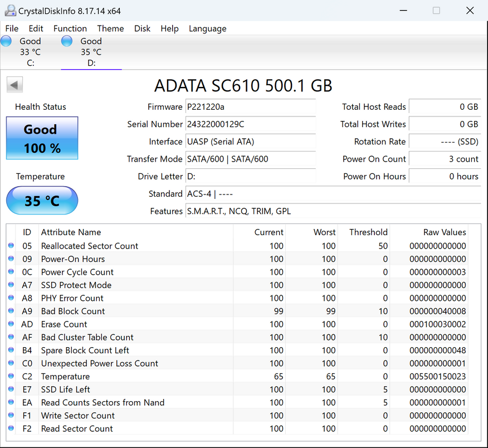The width and height of the screenshot is (488, 448).
Task: Click status dot beside SSD Life Left
Action: click(11, 389)
